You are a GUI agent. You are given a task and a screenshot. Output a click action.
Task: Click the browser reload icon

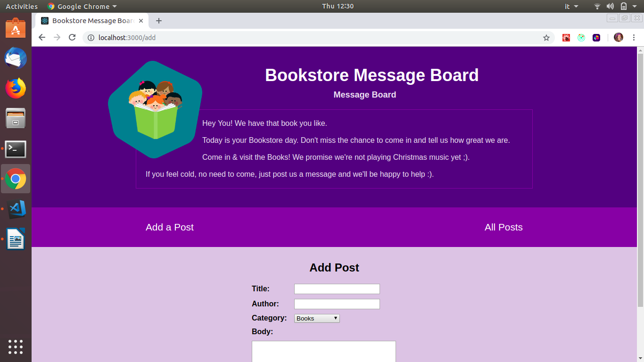[x=72, y=38]
